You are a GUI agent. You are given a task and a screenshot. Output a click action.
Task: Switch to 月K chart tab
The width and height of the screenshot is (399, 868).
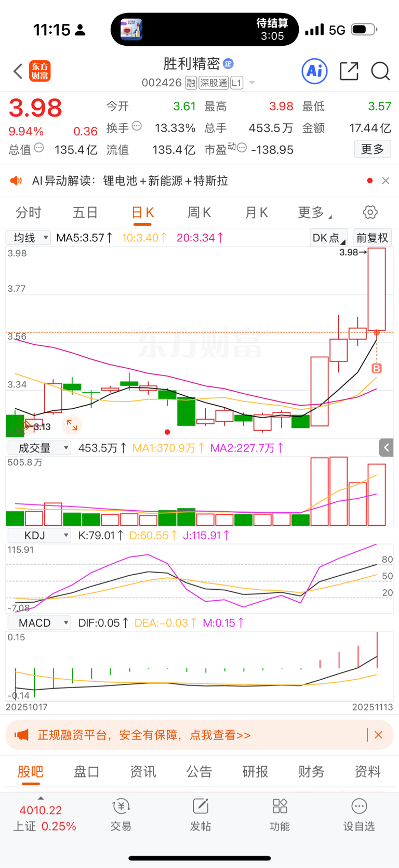[x=256, y=213]
